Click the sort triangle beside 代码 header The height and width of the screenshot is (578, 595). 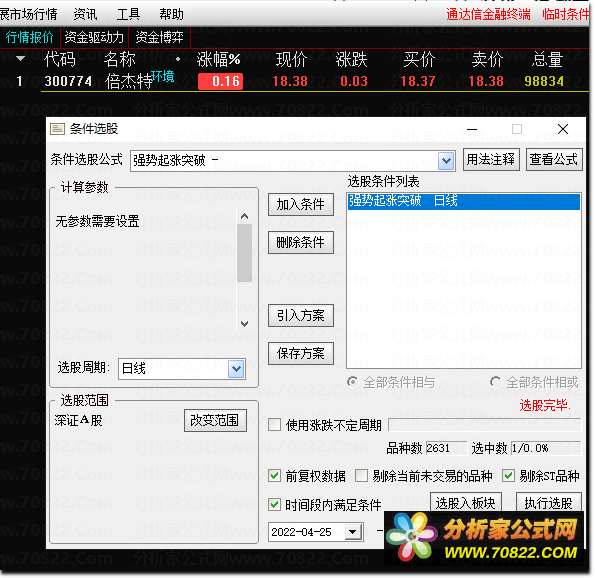tap(20, 58)
